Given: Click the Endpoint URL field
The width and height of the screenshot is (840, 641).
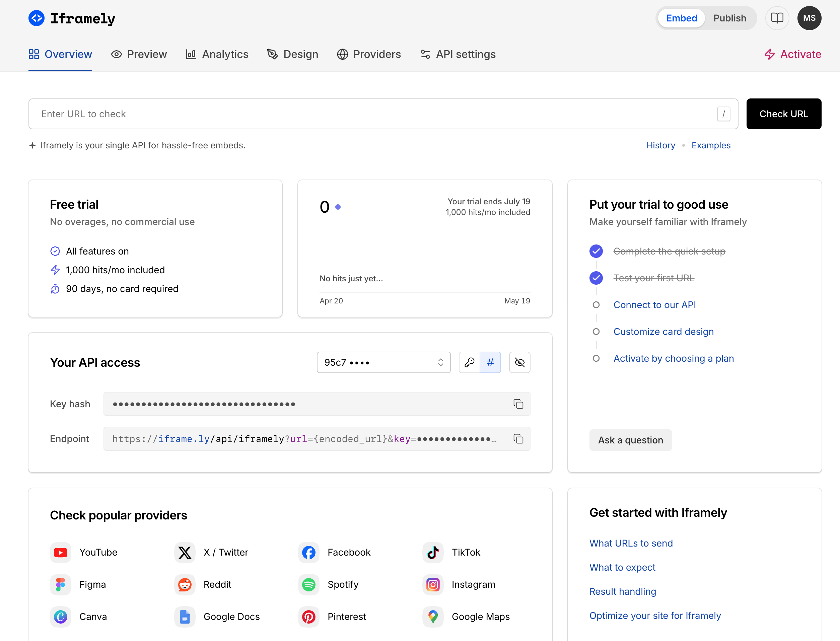Looking at the screenshot, I should click(x=317, y=439).
